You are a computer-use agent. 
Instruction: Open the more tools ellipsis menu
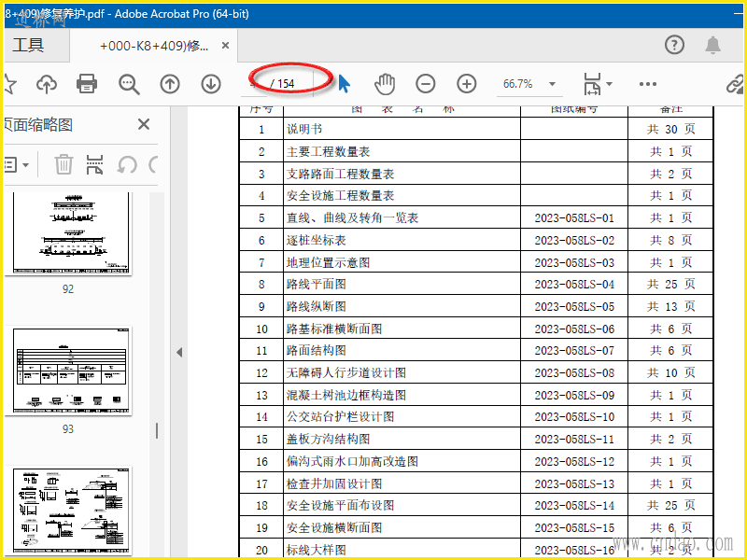point(647,84)
